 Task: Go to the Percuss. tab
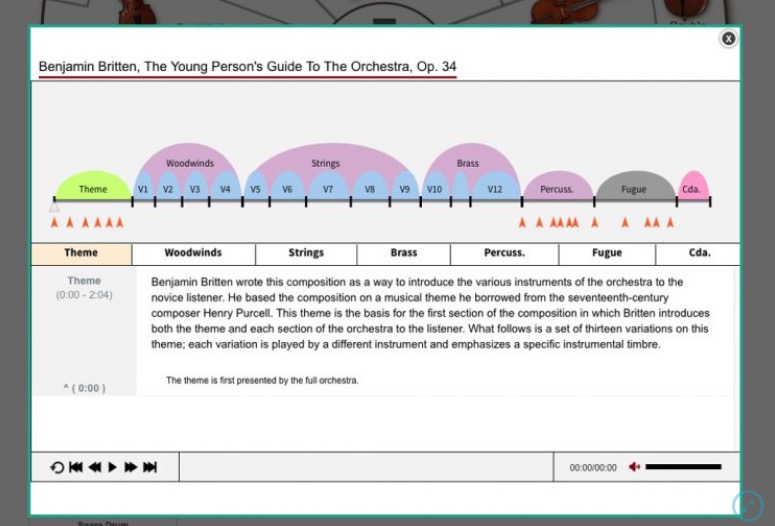(504, 253)
